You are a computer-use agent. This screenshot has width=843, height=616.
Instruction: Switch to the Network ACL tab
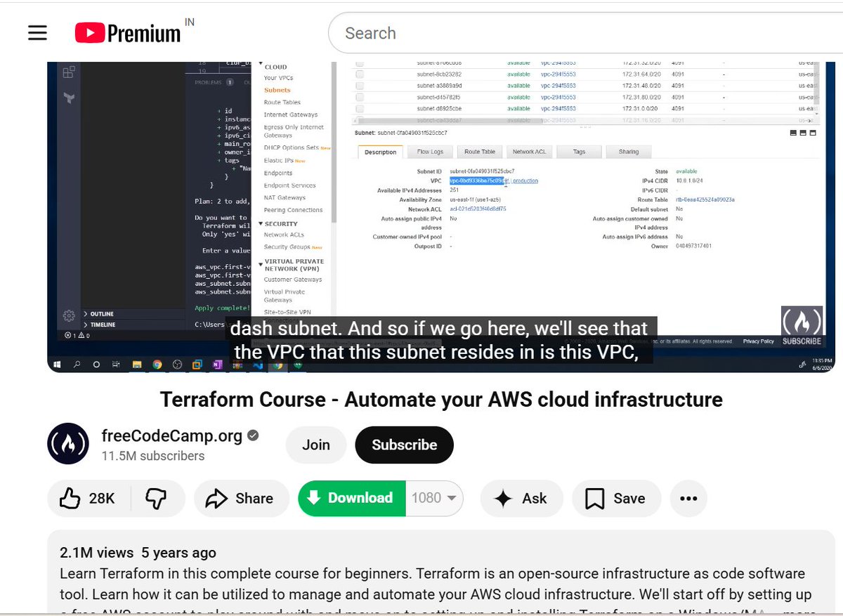point(530,152)
